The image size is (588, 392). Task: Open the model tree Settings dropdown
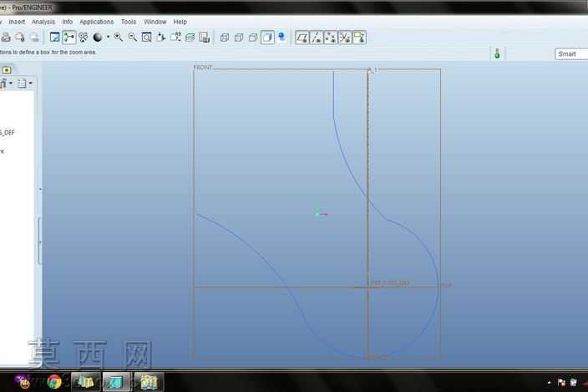[25, 84]
